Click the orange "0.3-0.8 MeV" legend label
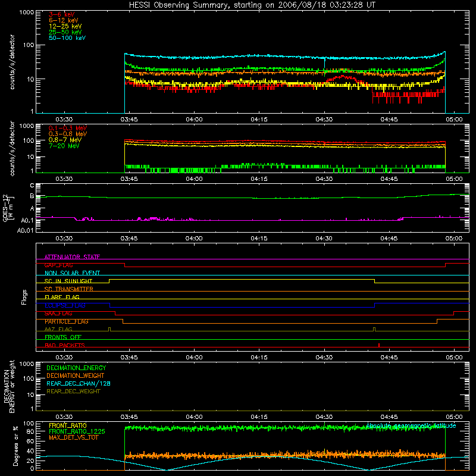The width and height of the screenshot is (476, 476). 68,134
